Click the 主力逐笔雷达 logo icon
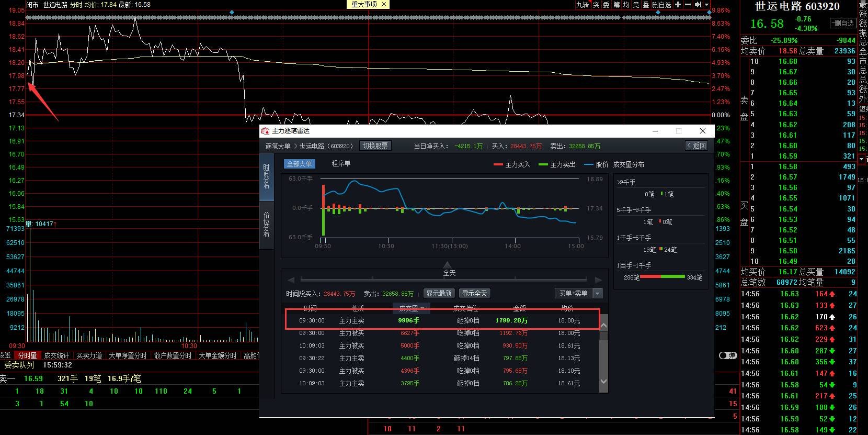 click(265, 131)
